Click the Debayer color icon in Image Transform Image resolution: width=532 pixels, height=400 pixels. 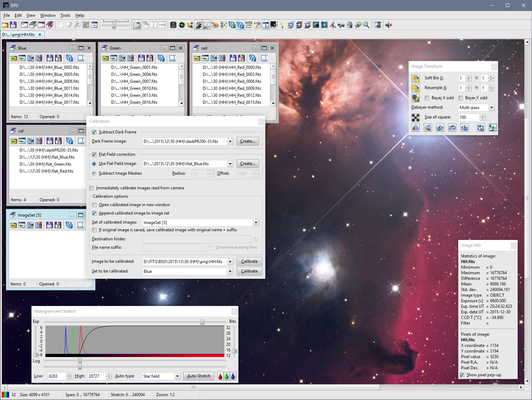point(415,98)
